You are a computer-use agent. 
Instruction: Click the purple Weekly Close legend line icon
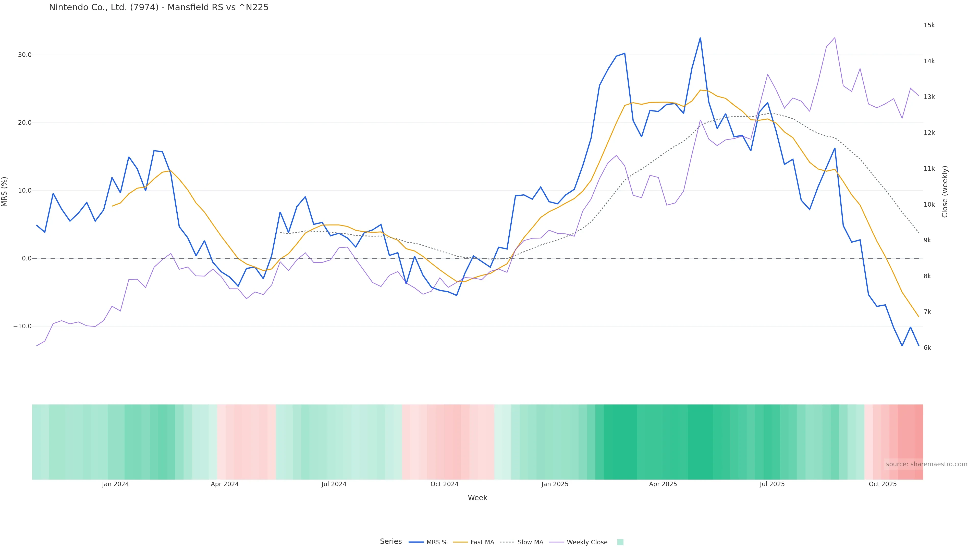[x=557, y=542]
